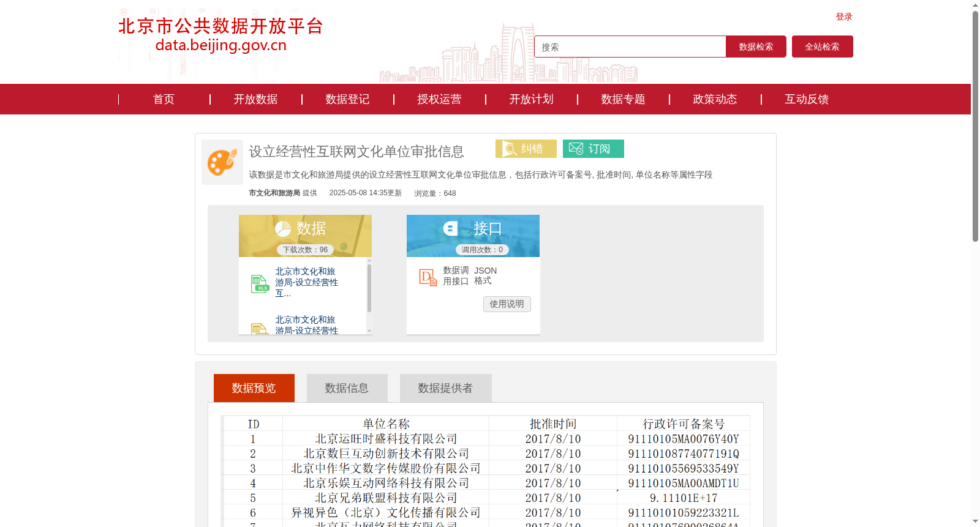Click the 北京市公共数据开放平台 site logo
Viewport: 980px width, 527px height.
(221, 34)
